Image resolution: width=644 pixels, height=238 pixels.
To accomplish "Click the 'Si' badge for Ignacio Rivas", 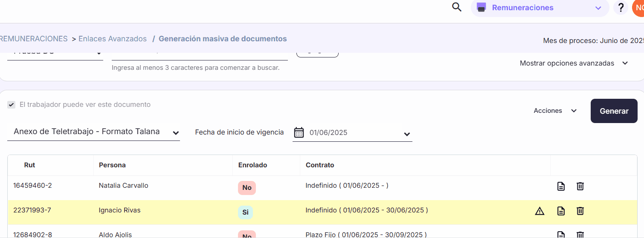I will 245,212.
